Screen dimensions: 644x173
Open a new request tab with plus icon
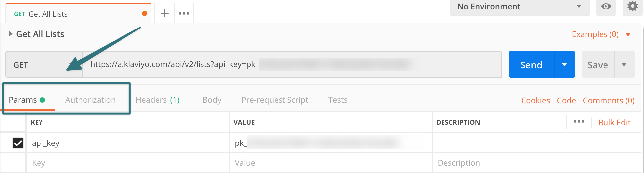164,13
